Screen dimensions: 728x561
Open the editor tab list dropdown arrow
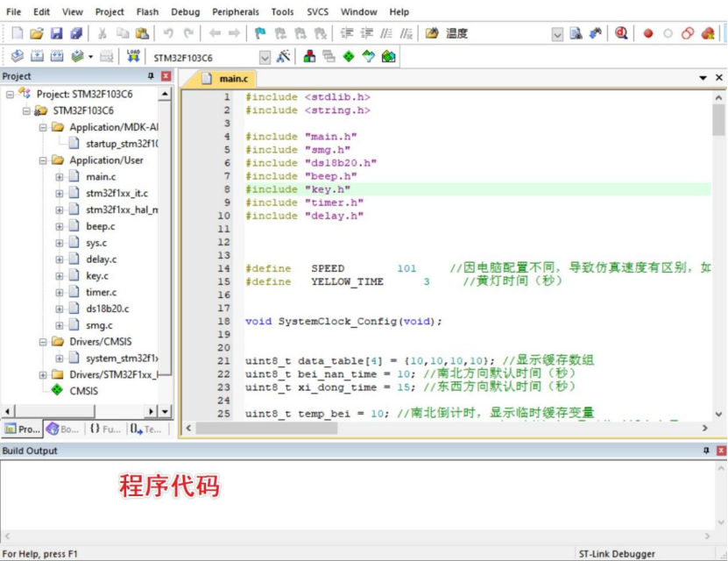[x=703, y=78]
